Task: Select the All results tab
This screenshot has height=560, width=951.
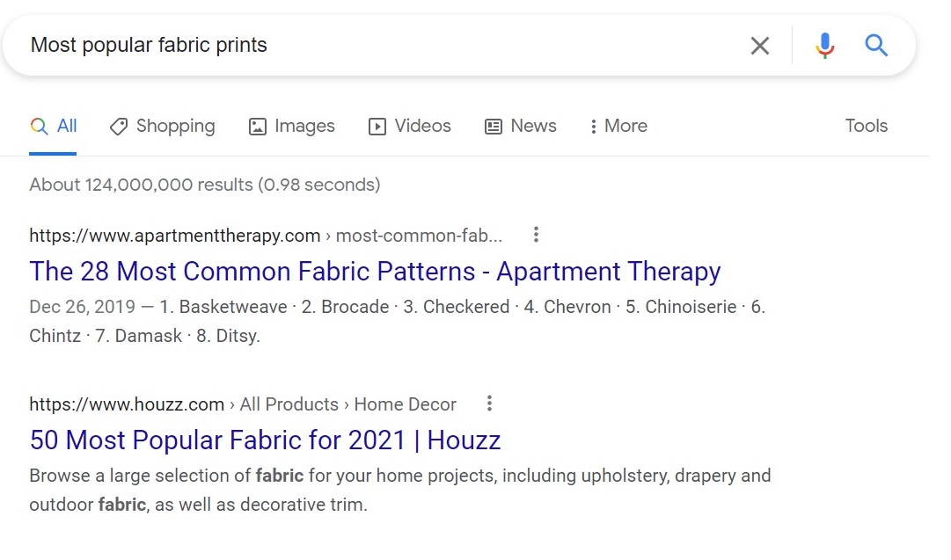Action: pos(54,126)
